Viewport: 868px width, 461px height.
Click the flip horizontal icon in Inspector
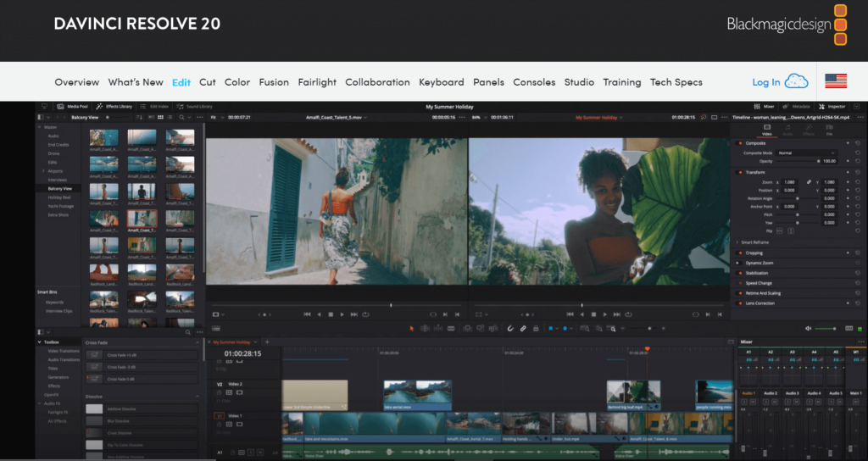(x=780, y=230)
